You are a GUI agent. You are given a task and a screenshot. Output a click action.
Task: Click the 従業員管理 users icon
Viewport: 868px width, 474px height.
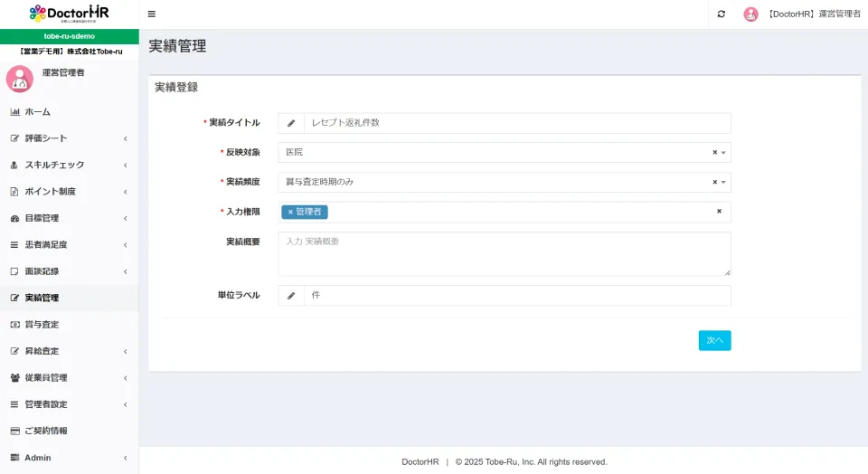15,377
